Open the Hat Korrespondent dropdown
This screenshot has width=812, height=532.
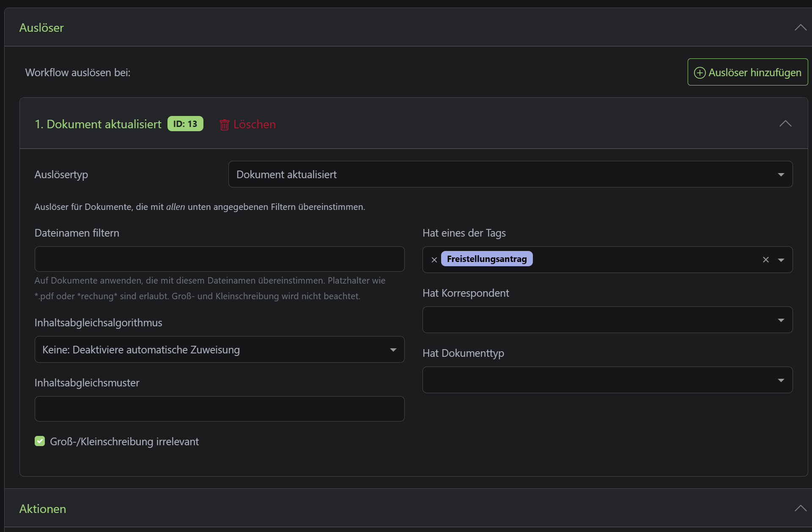607,320
